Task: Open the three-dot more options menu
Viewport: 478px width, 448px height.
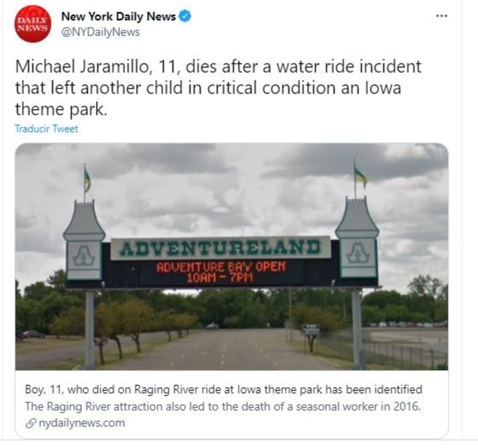Action: [442, 16]
